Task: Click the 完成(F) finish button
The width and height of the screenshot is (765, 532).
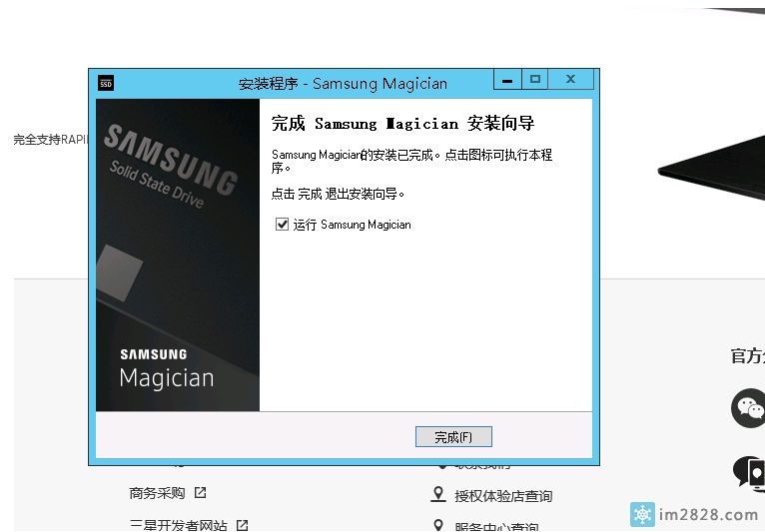Action: [x=453, y=436]
